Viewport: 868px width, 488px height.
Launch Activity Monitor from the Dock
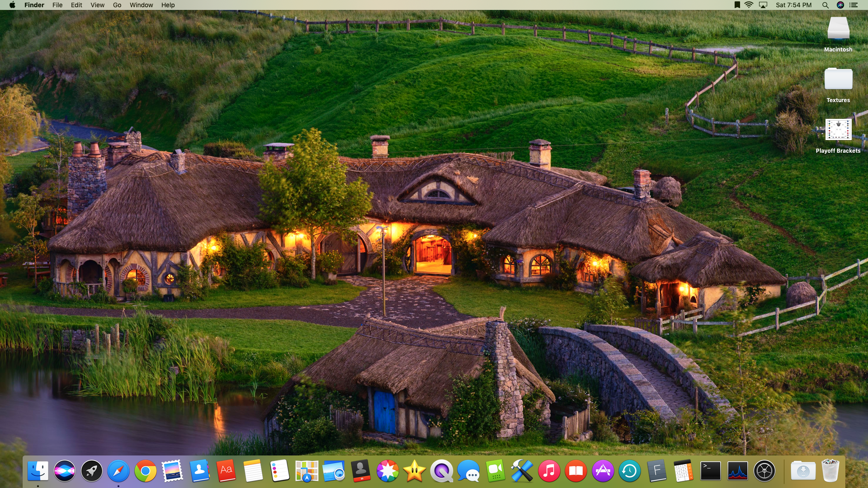coord(737,471)
